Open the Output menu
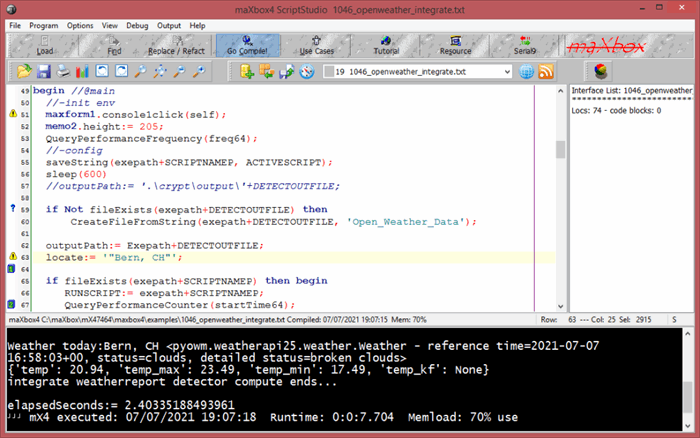Screen dimensions: 700x438 tap(169, 25)
